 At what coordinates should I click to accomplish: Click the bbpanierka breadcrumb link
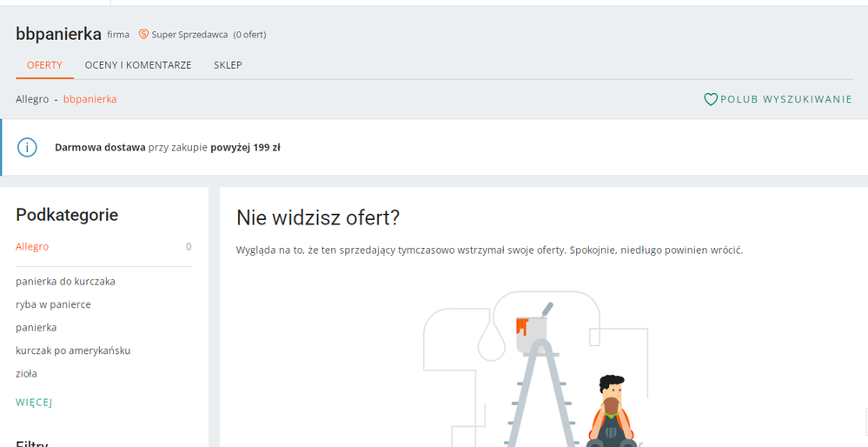(x=89, y=99)
